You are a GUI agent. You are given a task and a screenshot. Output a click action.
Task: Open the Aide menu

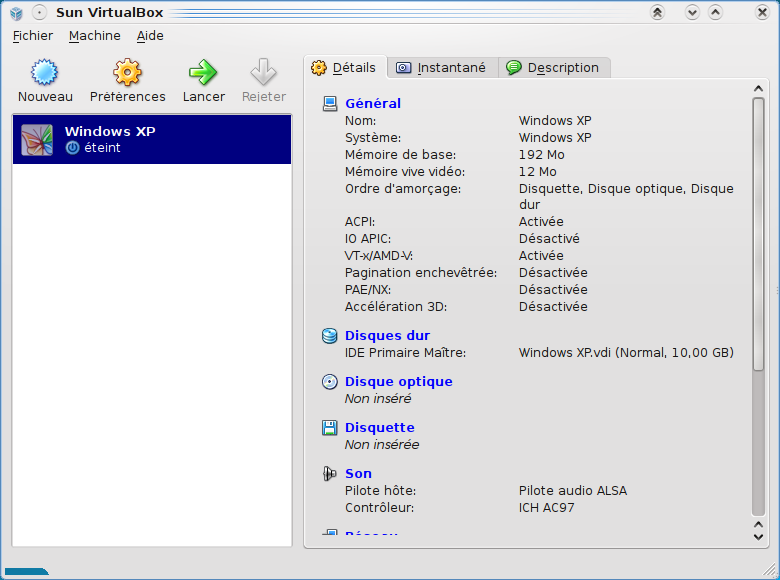click(150, 36)
